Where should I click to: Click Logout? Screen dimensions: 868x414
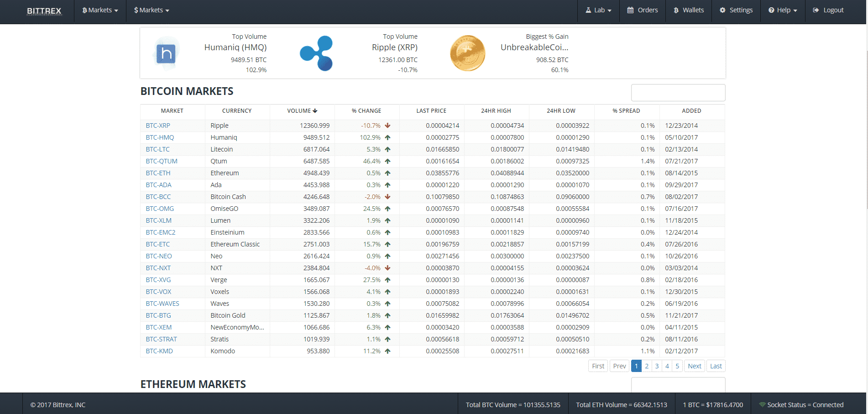click(x=828, y=10)
